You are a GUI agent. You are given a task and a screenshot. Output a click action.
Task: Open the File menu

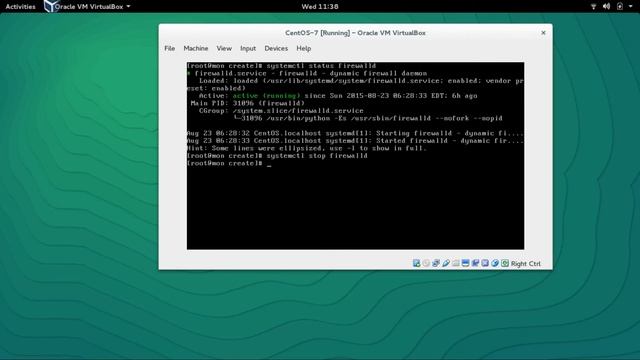pos(169,48)
